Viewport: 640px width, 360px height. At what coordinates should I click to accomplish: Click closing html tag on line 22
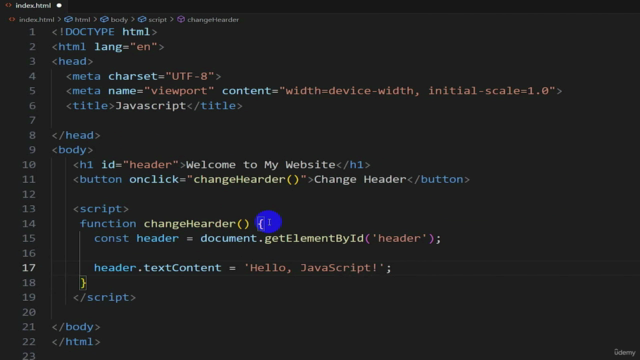(x=76, y=342)
